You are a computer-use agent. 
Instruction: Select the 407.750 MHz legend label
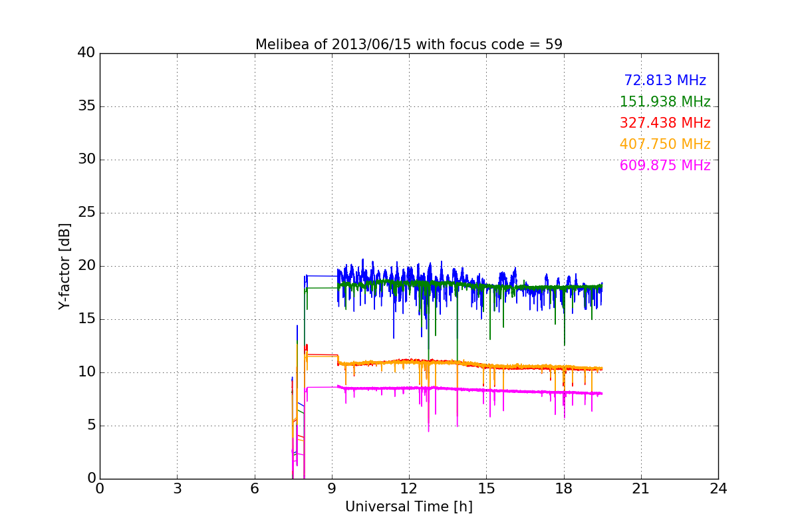click(x=665, y=144)
